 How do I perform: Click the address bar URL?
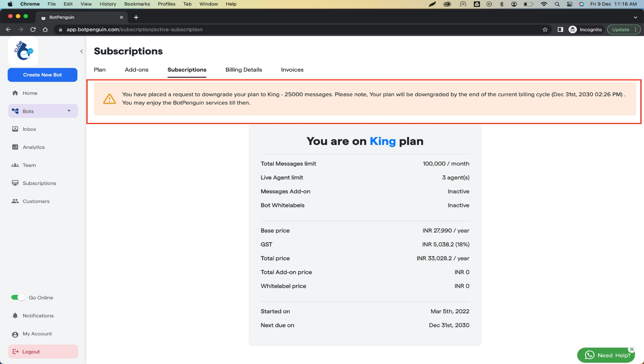tap(134, 30)
